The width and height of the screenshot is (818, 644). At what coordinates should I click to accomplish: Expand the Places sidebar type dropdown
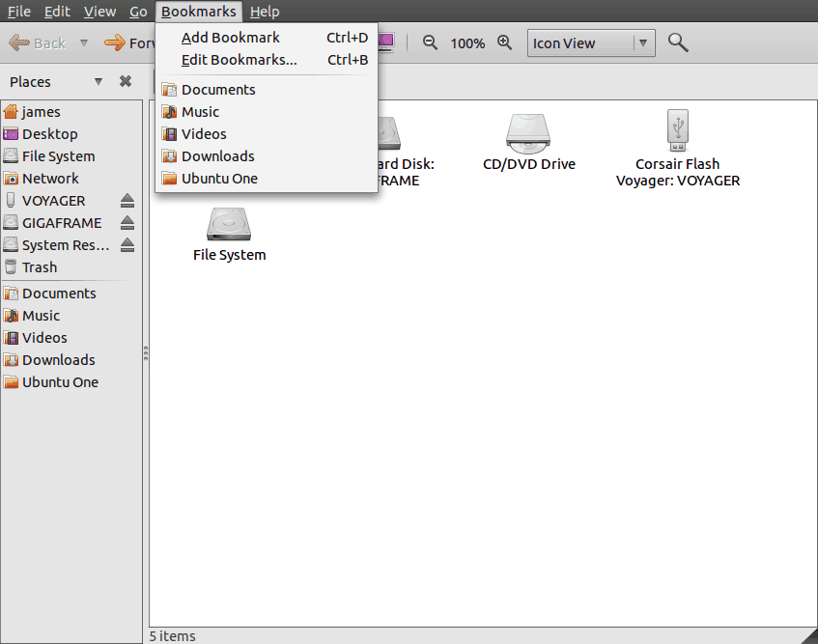[99, 82]
